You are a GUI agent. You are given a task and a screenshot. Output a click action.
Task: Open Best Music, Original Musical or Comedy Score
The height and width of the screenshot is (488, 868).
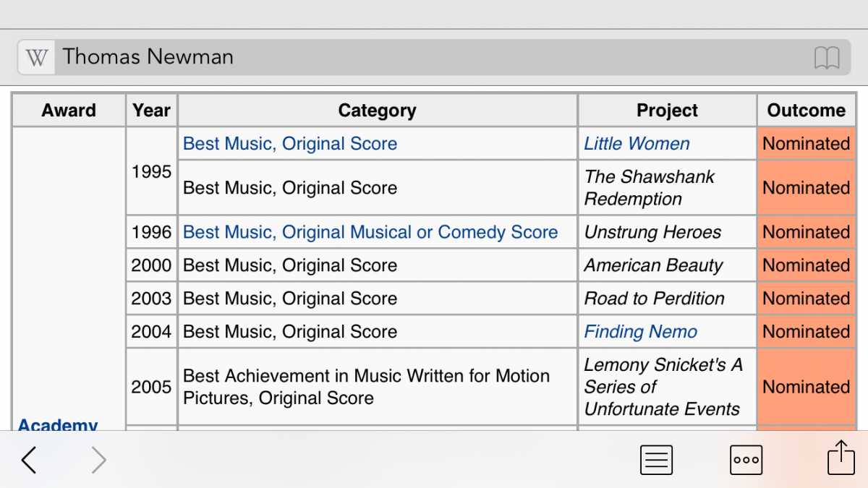click(x=370, y=232)
